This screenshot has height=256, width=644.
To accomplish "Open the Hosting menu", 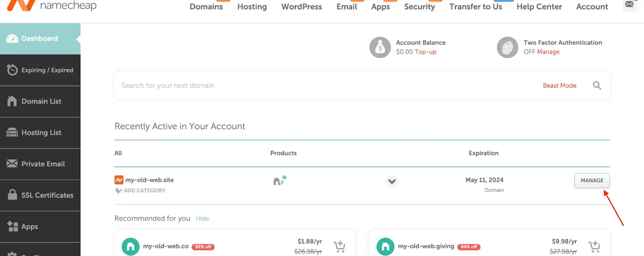I will pyautogui.click(x=252, y=6).
